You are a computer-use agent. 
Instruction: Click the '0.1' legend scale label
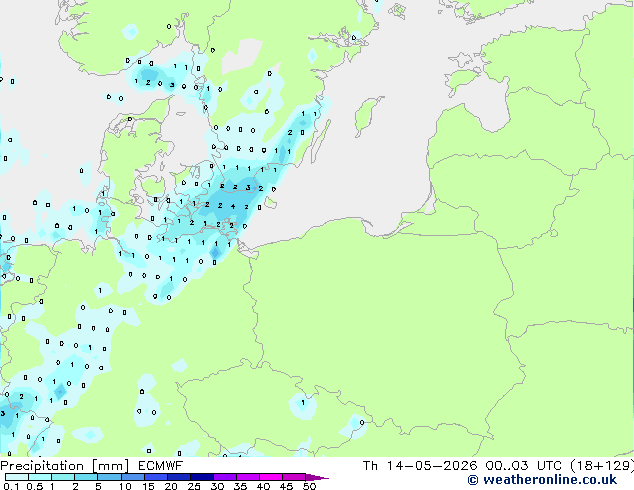pyautogui.click(x=11, y=486)
